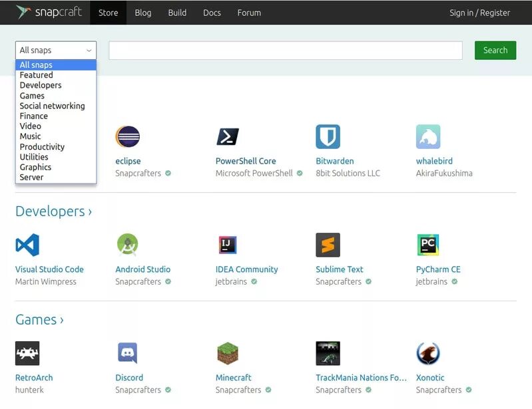Open the TrackMania Nations Fo... title link
Viewport: 532px width, 409px height.
coord(361,378)
